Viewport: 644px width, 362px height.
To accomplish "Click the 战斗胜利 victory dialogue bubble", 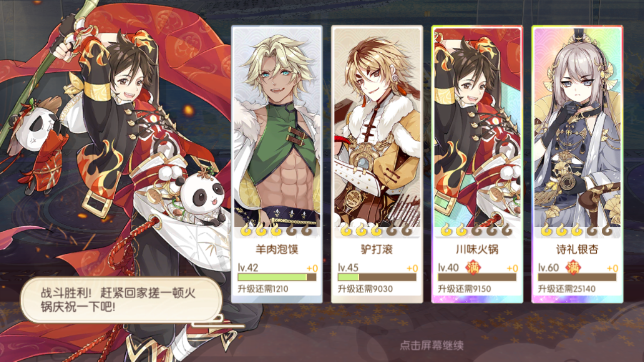I will (121, 300).
